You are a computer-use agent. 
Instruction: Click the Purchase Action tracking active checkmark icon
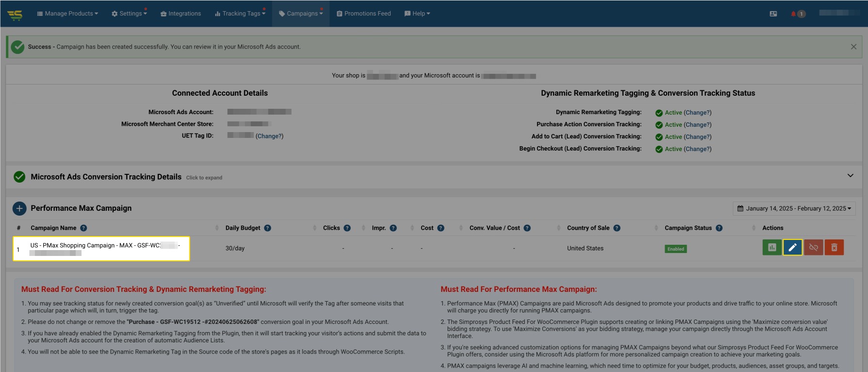659,125
